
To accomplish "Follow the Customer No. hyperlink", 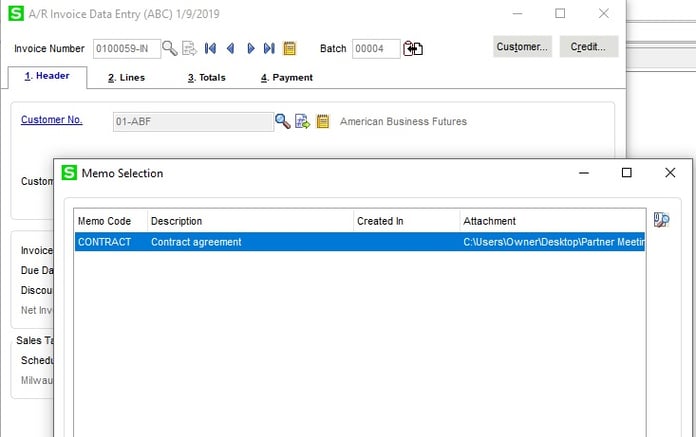I will click(51, 121).
